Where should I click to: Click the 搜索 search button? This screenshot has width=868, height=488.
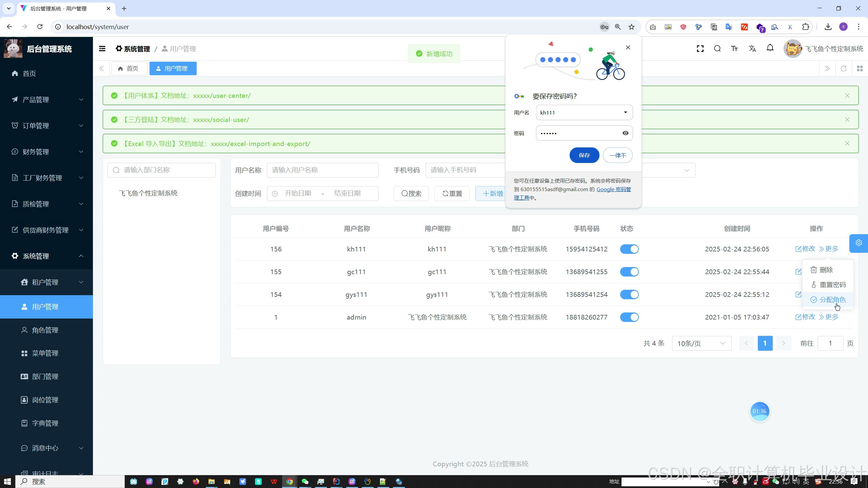tap(411, 194)
